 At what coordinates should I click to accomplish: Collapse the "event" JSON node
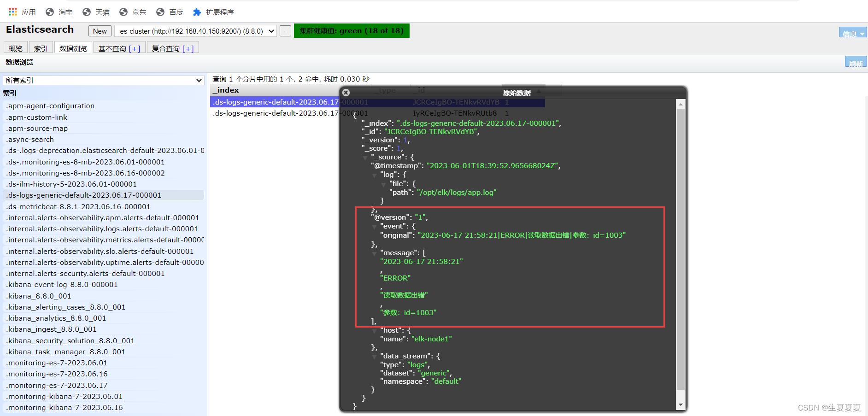pyautogui.click(x=375, y=227)
